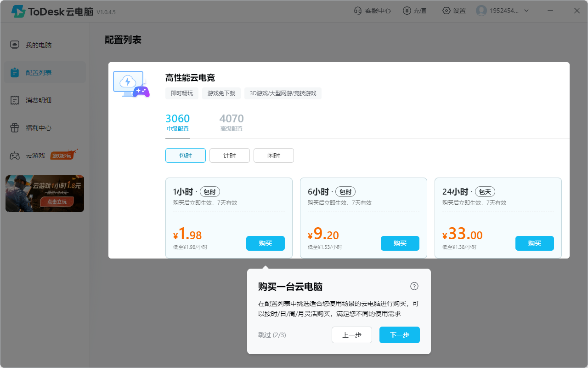Click the user avatar icon

pyautogui.click(x=481, y=11)
